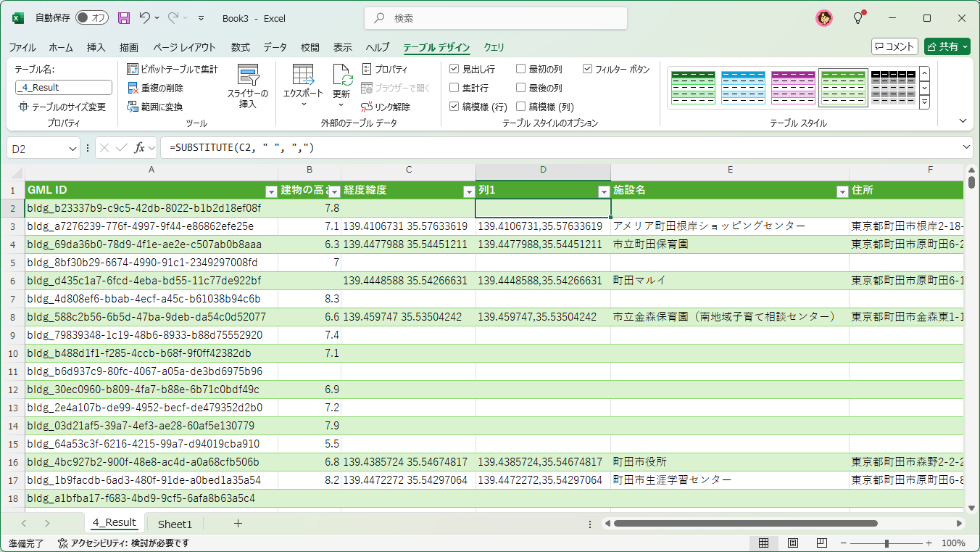980x552 pixels.
Task: Click the Comments (コメント) button
Action: [894, 46]
